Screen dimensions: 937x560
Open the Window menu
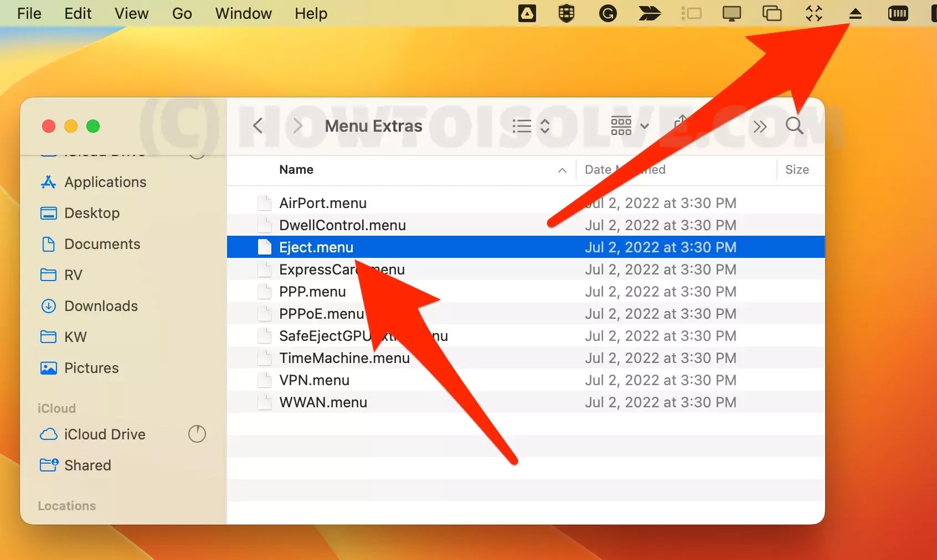[243, 13]
